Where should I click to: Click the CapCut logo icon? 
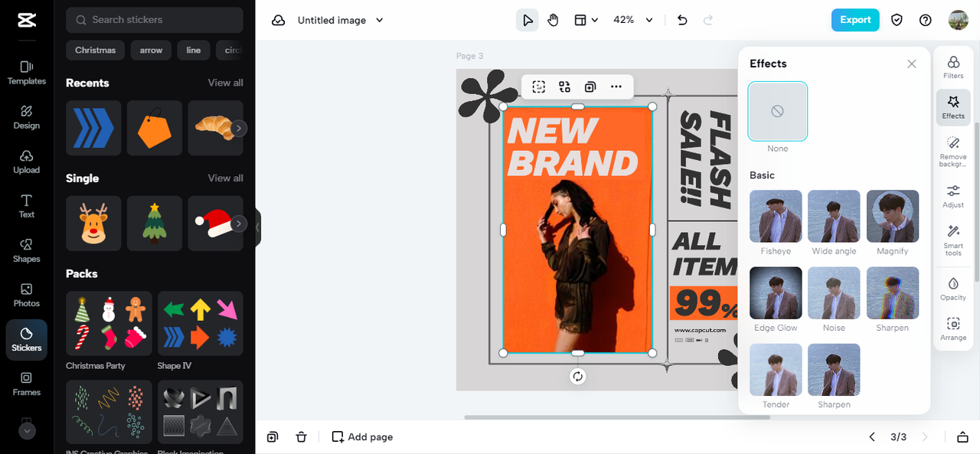pos(27,20)
